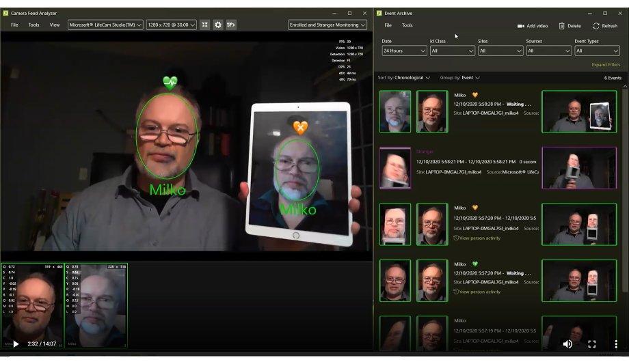Click the Refresh button label
This screenshot has height=364, width=629.
click(610, 26)
